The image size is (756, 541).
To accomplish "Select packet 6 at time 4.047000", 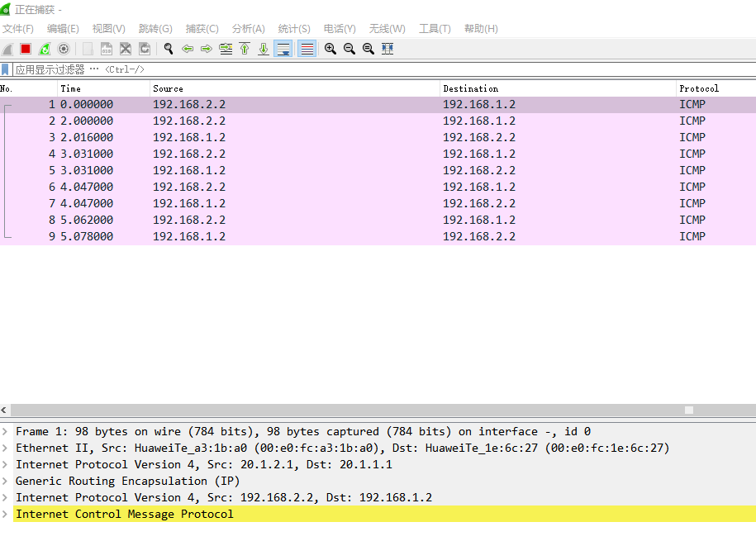I will point(378,187).
